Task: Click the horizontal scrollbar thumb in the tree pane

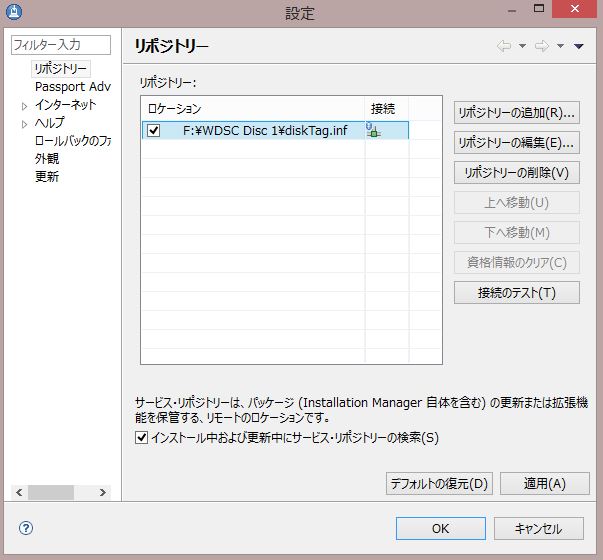Action: click(51, 492)
